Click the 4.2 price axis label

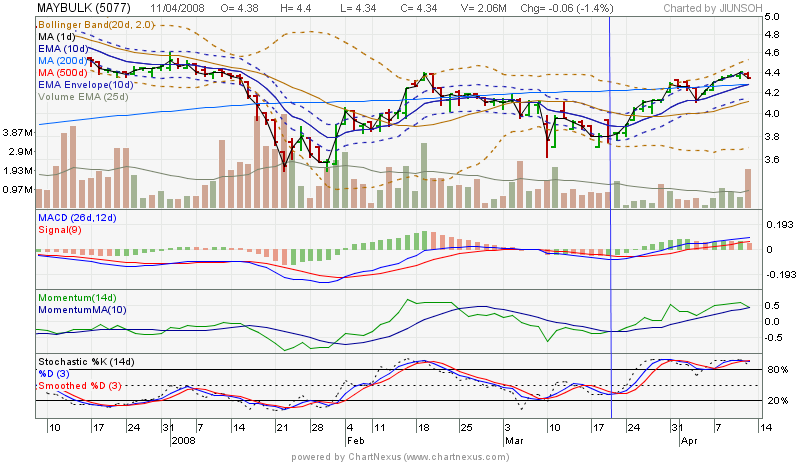pyautogui.click(x=772, y=93)
